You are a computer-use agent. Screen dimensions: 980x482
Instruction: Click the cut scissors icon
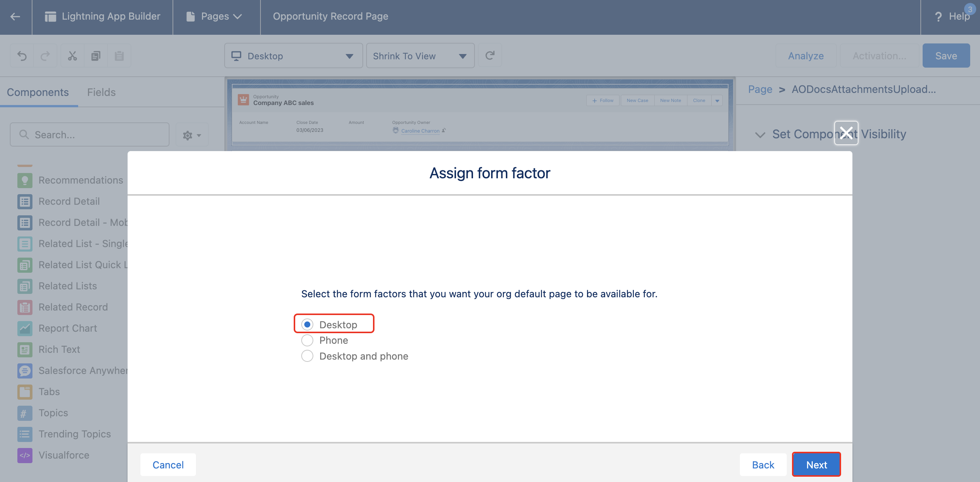[x=72, y=56]
